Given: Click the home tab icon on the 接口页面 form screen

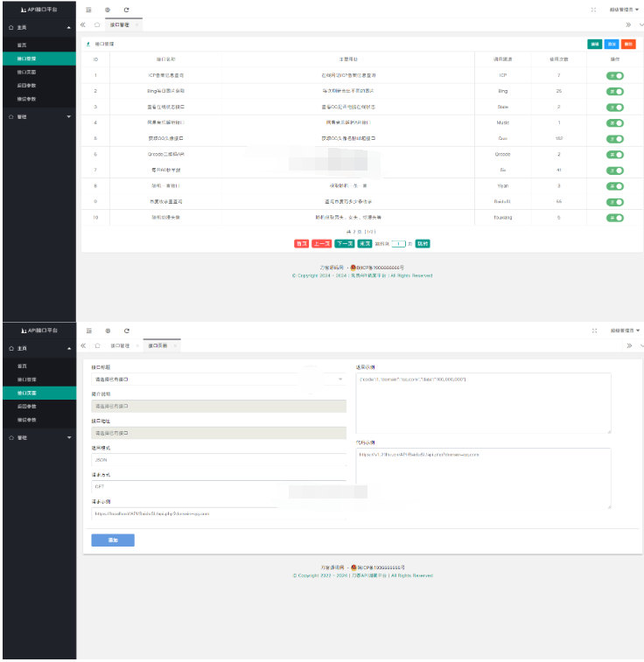Looking at the screenshot, I should point(97,345).
